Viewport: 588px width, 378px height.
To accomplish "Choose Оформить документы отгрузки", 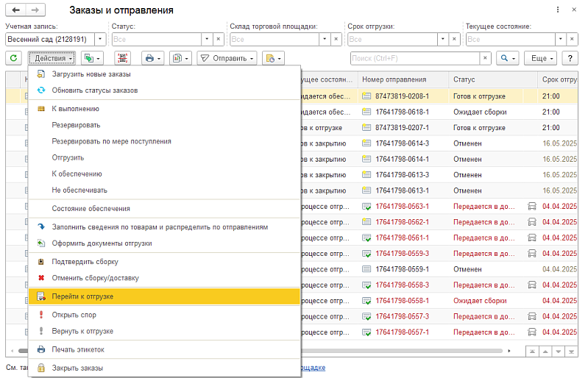I will coord(164,243).
